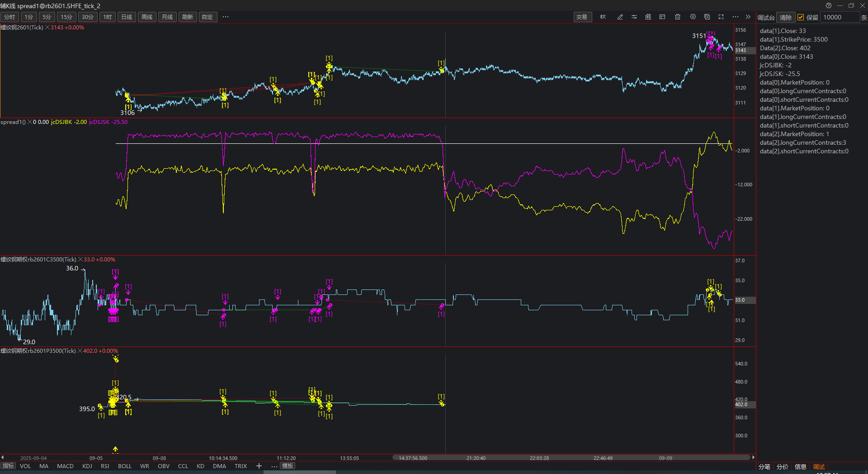Click the 交易 trade button
The width and height of the screenshot is (868, 474).
click(582, 17)
